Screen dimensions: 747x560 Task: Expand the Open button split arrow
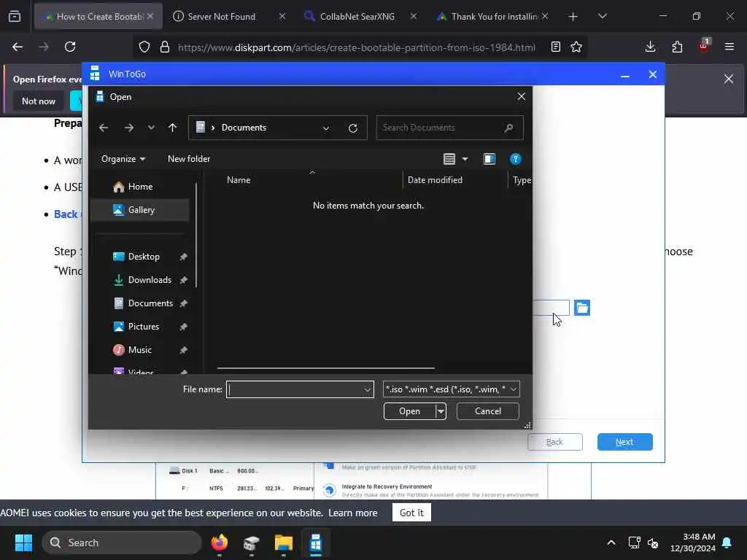click(x=441, y=411)
